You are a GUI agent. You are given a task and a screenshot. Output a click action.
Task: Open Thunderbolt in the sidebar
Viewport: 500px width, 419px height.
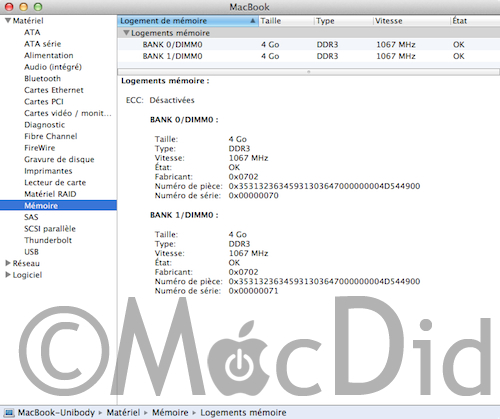click(48, 240)
